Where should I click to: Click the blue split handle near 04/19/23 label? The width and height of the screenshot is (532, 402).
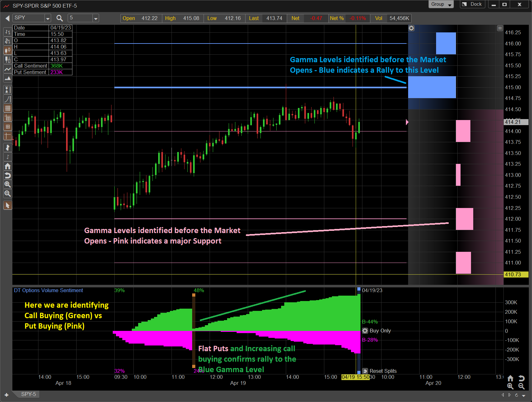click(x=359, y=289)
